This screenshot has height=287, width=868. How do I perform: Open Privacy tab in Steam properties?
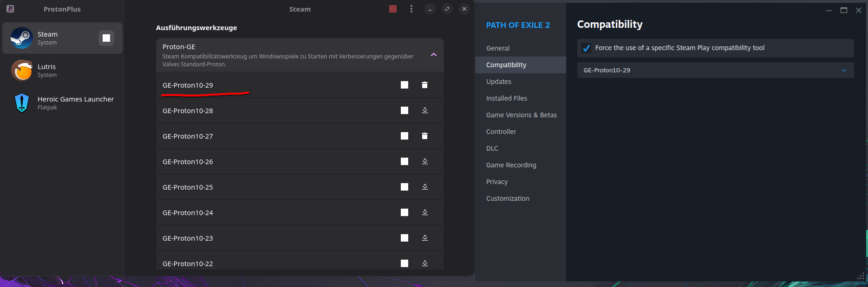point(497,182)
